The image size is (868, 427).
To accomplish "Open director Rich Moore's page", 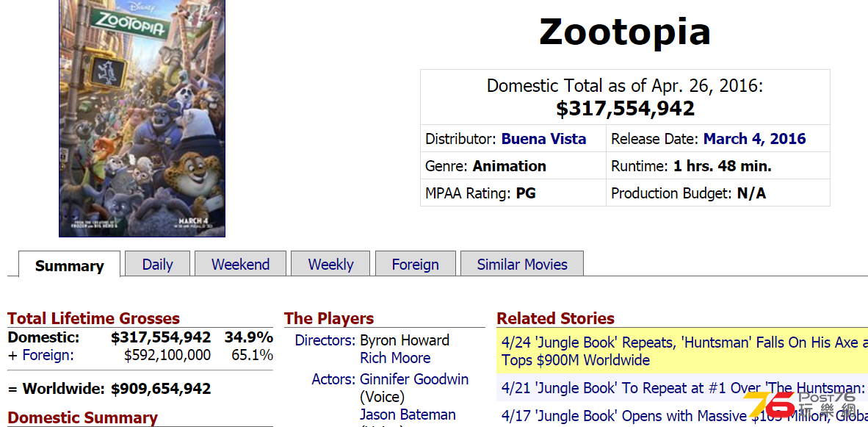I will [x=395, y=358].
